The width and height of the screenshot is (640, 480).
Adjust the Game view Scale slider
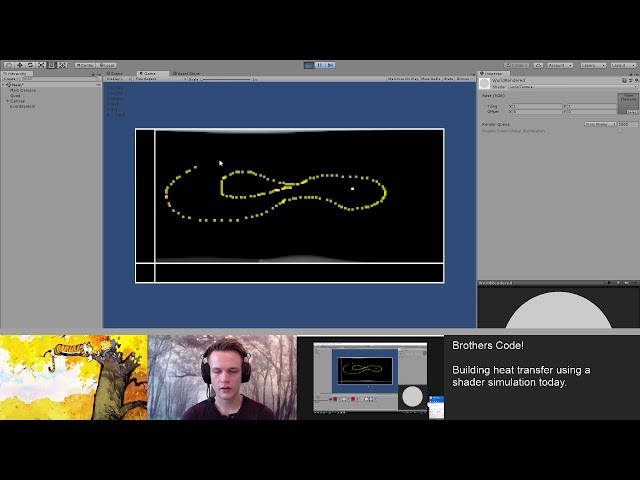[226, 79]
